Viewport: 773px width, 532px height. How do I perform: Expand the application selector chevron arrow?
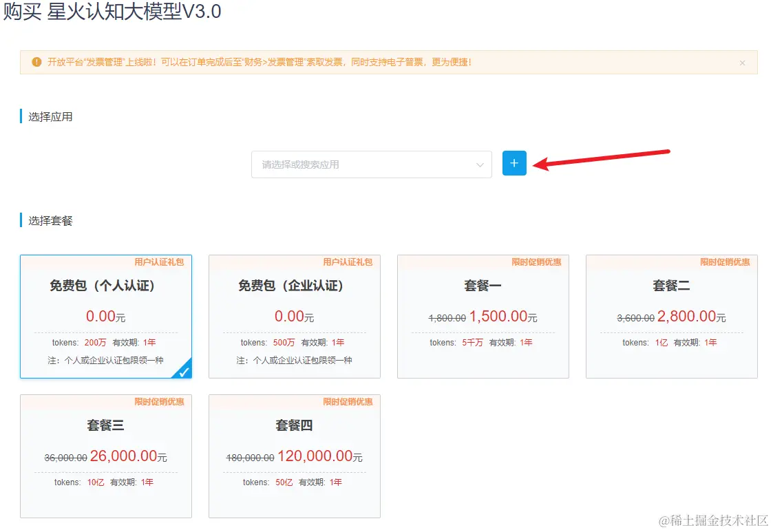click(480, 164)
